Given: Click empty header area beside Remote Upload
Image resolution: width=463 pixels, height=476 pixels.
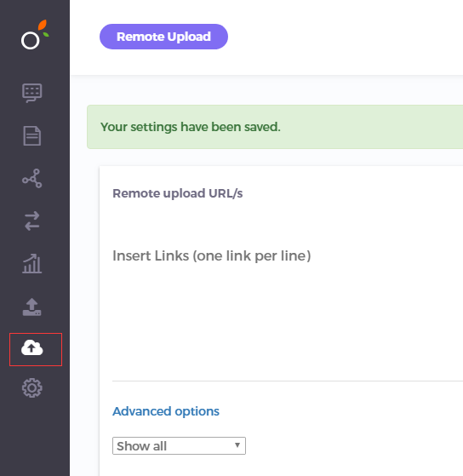Looking at the screenshot, I should (x=343, y=37).
